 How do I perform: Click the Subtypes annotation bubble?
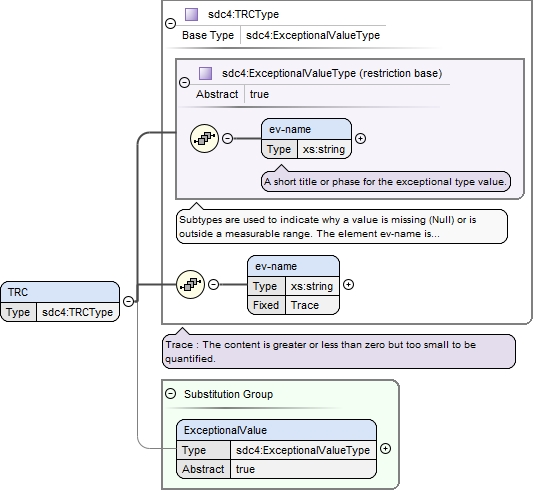[342, 226]
